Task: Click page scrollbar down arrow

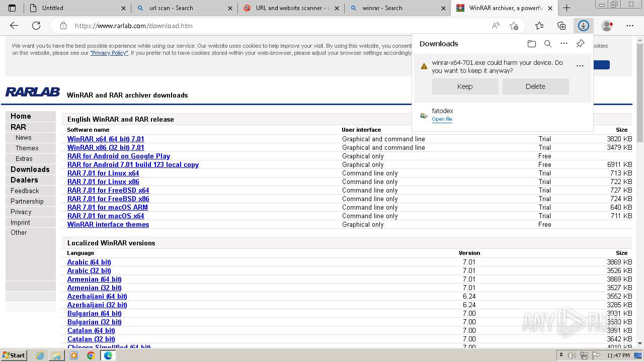Action: click(x=639, y=343)
